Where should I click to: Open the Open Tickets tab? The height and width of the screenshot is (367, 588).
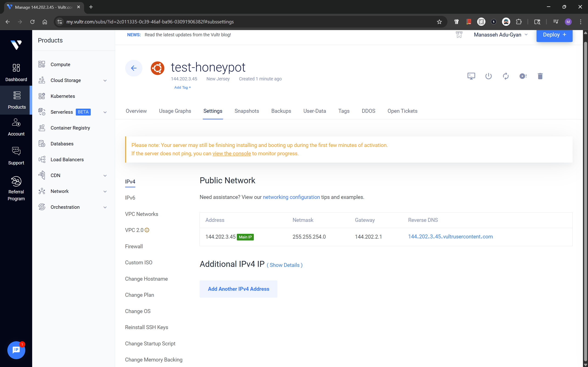(402, 111)
